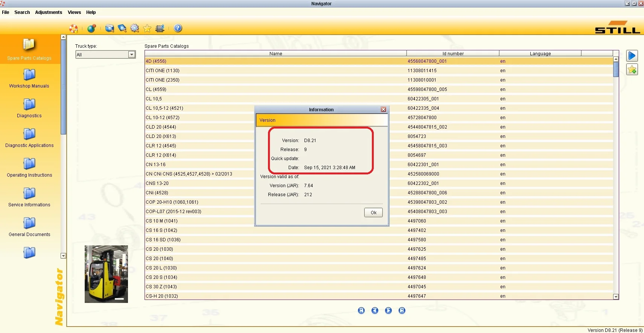Select the CL (4559) catalog row
The width and height of the screenshot is (644, 333).
(379, 89)
